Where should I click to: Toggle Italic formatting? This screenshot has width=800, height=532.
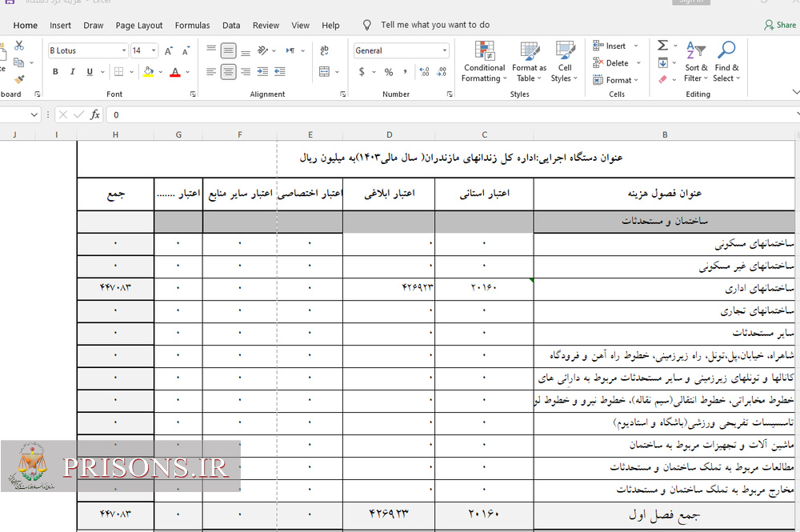click(x=73, y=72)
